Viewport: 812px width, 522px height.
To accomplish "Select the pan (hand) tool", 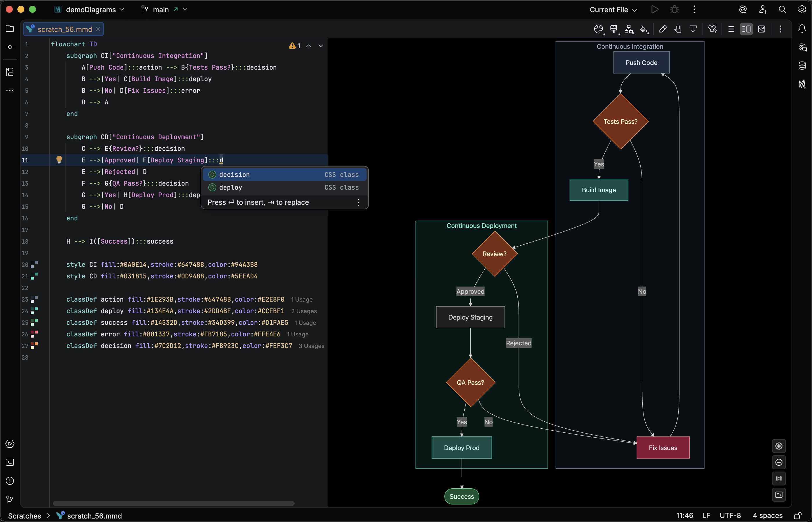I will pos(678,29).
